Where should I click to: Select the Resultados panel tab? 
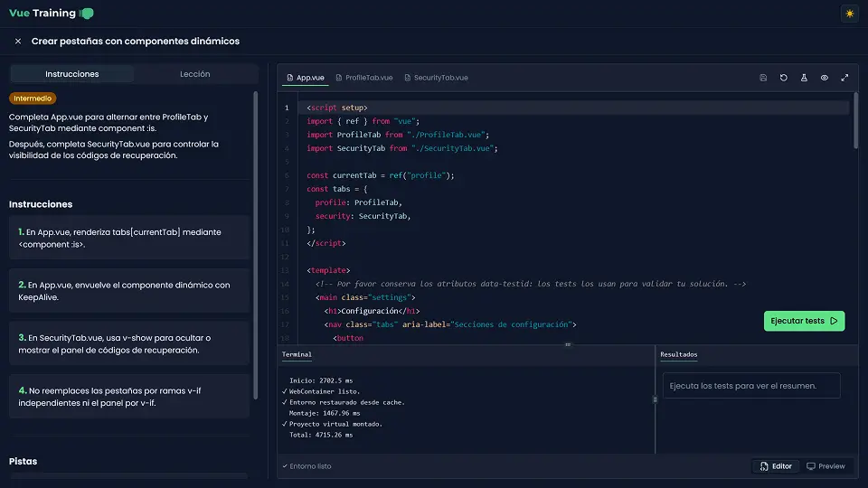(679, 354)
